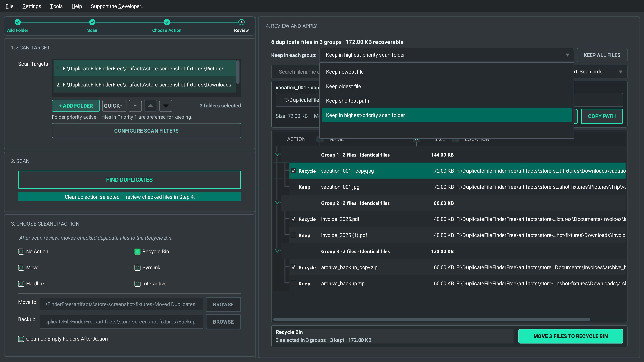Image resolution: width=644 pixels, height=362 pixels.
Task: Move selected folder up in priority
Action: 150,106
